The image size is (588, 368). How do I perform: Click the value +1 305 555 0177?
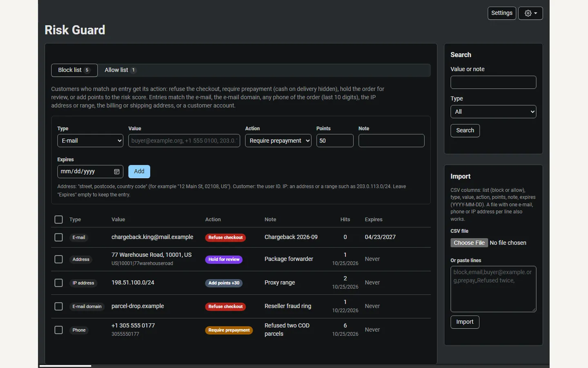(x=133, y=325)
